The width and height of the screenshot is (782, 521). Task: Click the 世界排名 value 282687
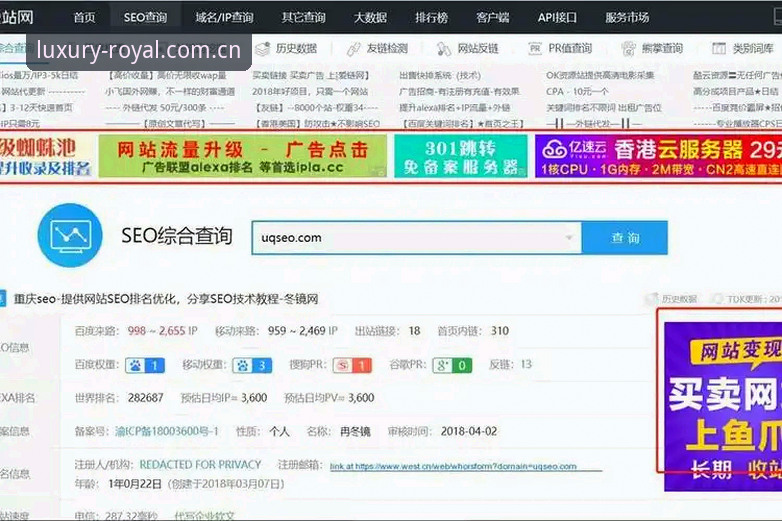tap(145, 398)
